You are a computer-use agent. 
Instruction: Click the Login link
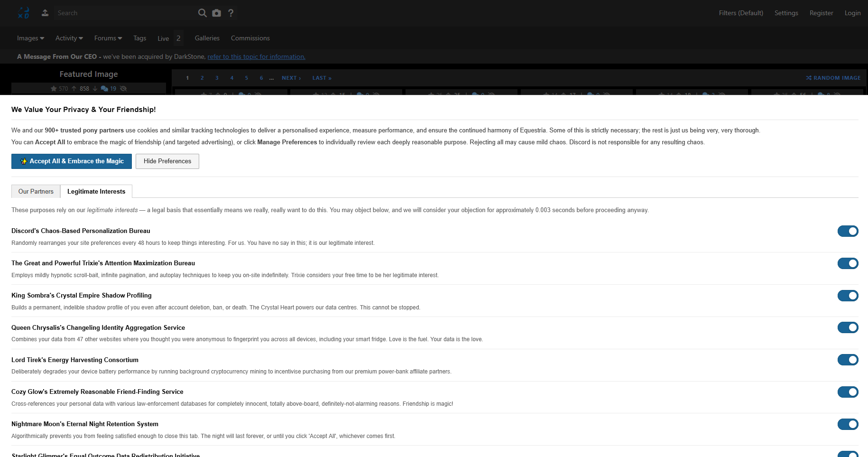click(x=853, y=13)
